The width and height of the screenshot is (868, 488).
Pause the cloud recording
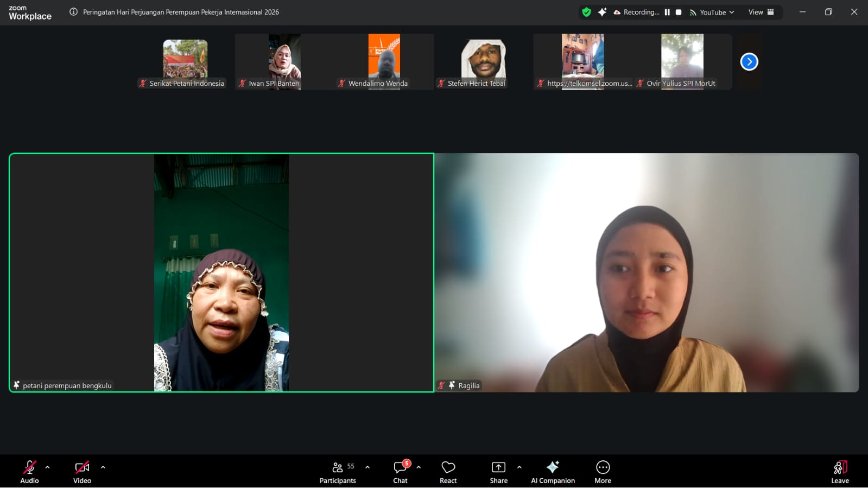click(667, 12)
